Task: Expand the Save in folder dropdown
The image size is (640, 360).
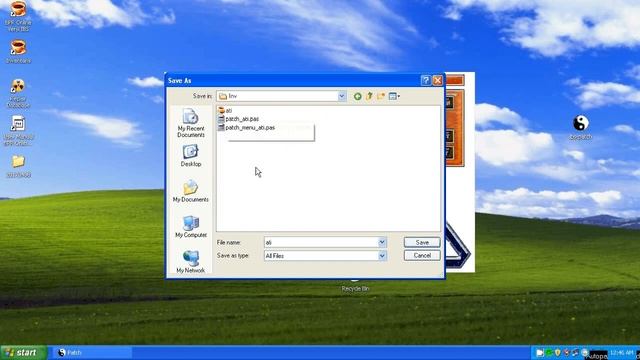Action: click(x=342, y=96)
